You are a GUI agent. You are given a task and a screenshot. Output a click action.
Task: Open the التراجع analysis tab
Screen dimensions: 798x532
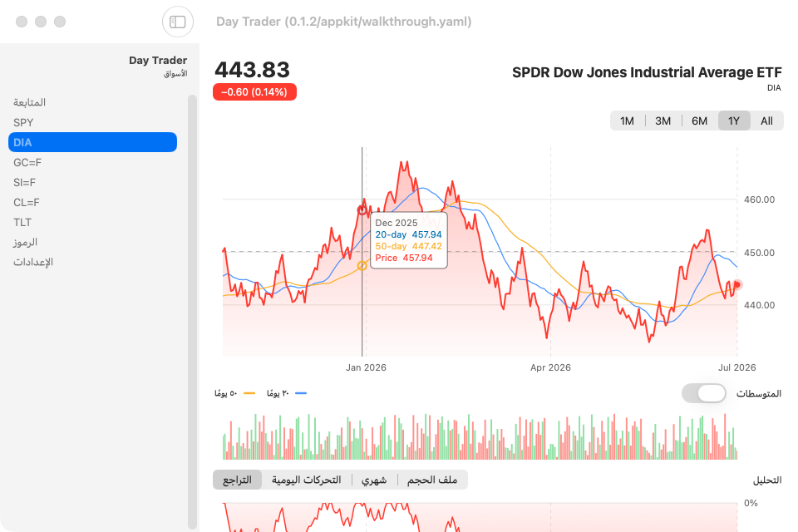[x=237, y=480]
